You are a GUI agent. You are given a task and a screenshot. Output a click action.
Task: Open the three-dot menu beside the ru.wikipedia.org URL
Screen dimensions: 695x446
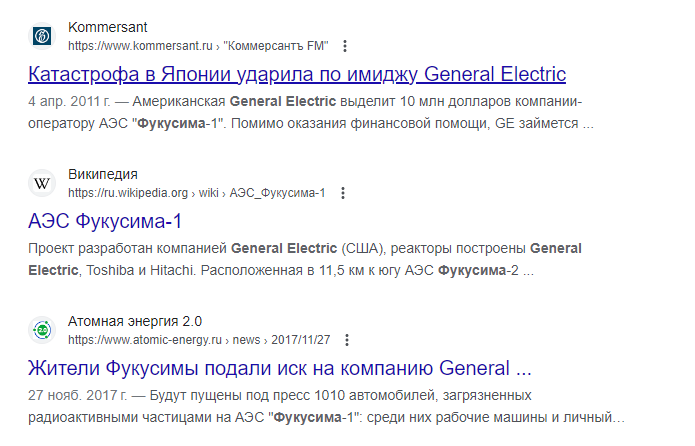[343, 193]
